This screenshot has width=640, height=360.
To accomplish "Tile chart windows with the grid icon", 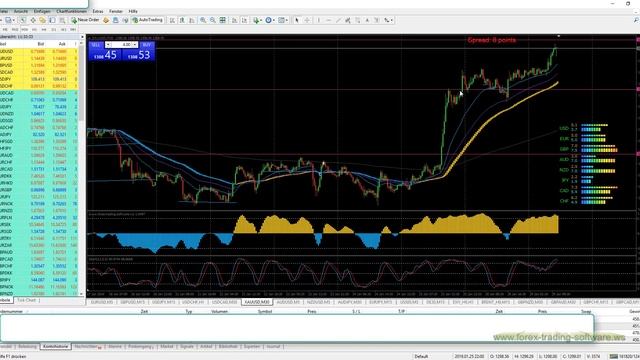I will coord(222,20).
